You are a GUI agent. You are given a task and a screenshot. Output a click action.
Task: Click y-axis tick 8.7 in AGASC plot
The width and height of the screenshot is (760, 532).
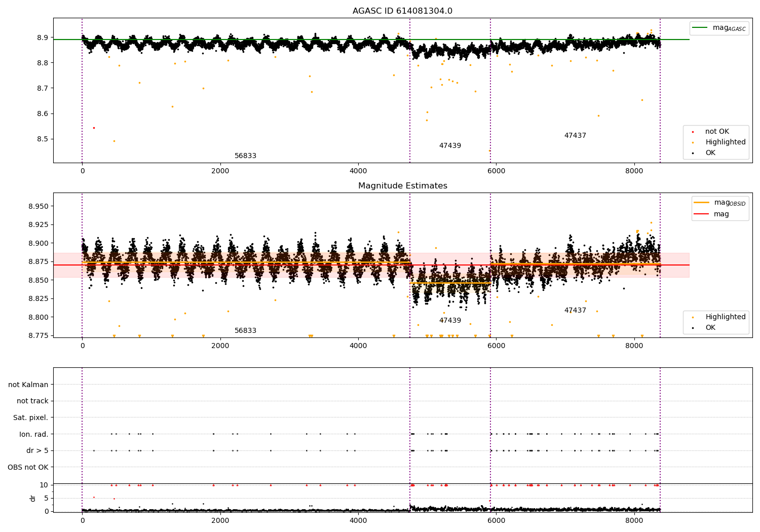coord(43,89)
